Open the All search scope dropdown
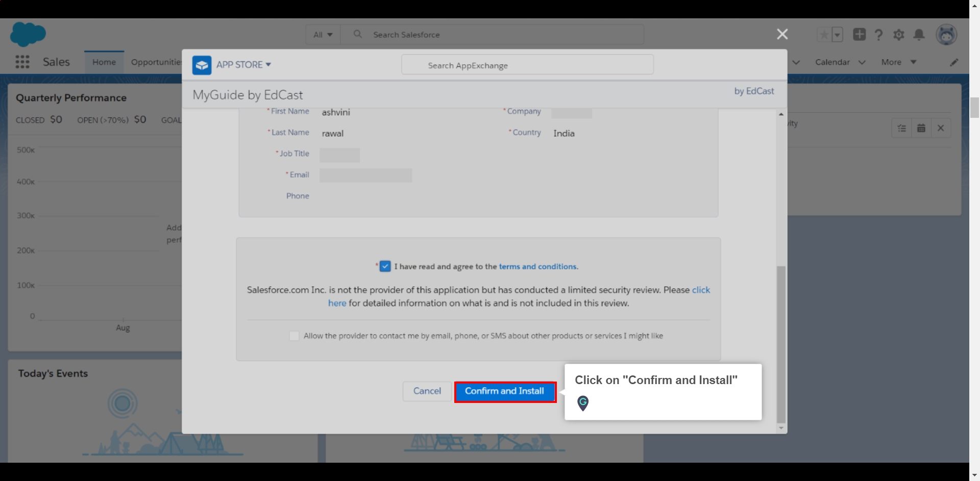Image resolution: width=980 pixels, height=481 pixels. click(323, 35)
